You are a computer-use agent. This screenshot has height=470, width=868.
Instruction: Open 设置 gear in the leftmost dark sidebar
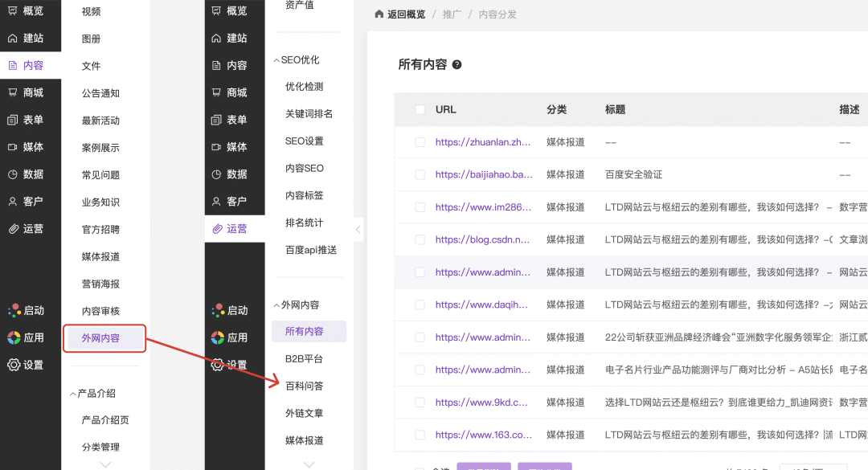26,365
